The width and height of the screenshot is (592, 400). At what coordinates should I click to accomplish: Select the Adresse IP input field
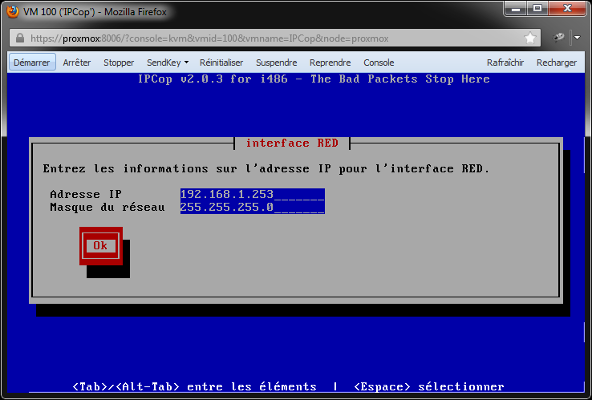click(x=252, y=194)
